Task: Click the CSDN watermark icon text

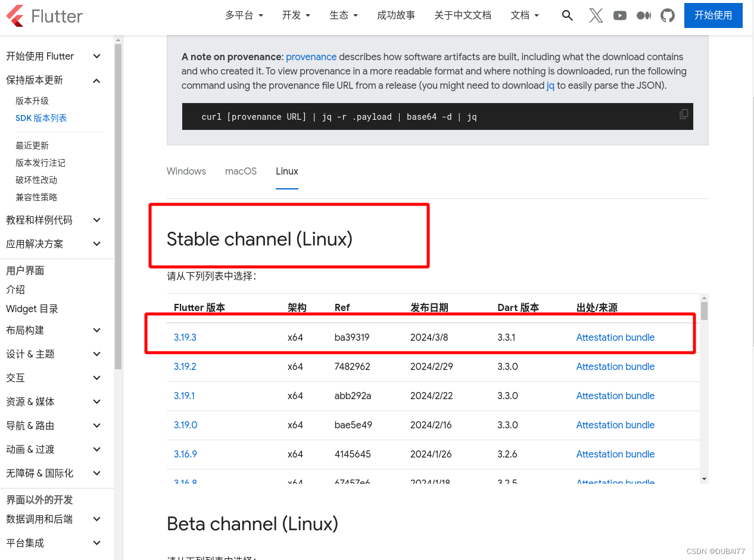Action: coord(716,551)
